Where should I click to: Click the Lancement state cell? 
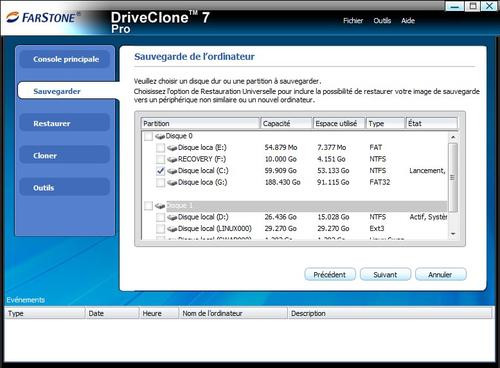tap(428, 171)
